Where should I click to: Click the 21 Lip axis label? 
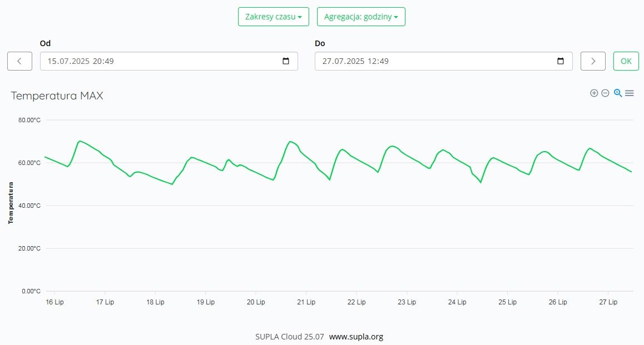tap(306, 302)
